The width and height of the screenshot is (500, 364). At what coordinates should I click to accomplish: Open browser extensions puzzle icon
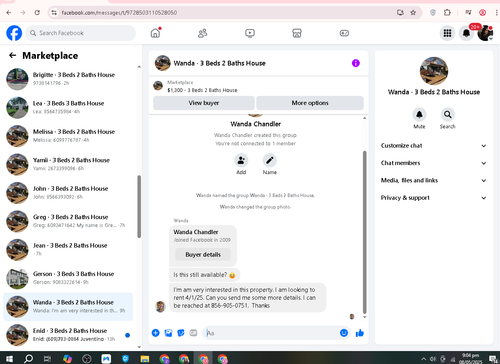(447, 13)
